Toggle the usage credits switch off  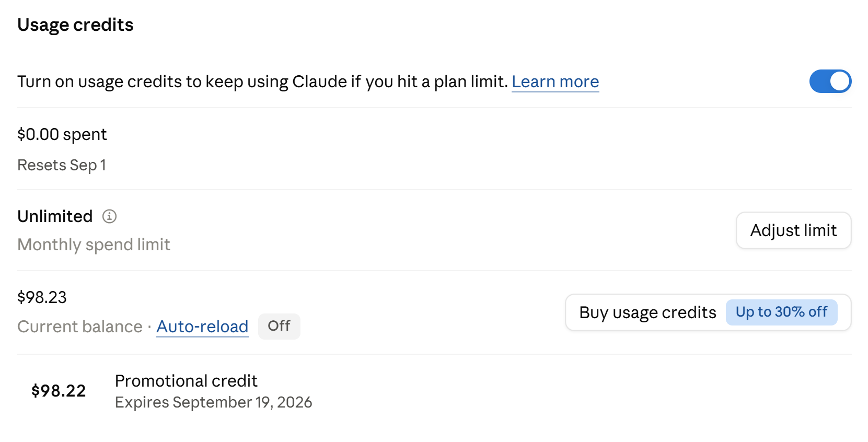[x=830, y=82]
